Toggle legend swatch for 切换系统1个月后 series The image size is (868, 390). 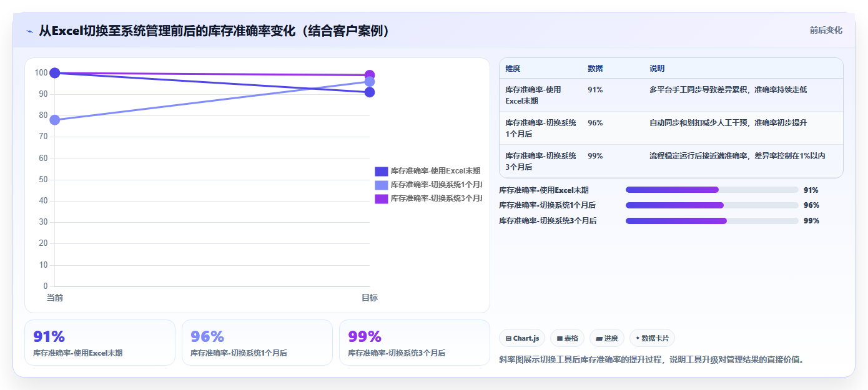(382, 185)
